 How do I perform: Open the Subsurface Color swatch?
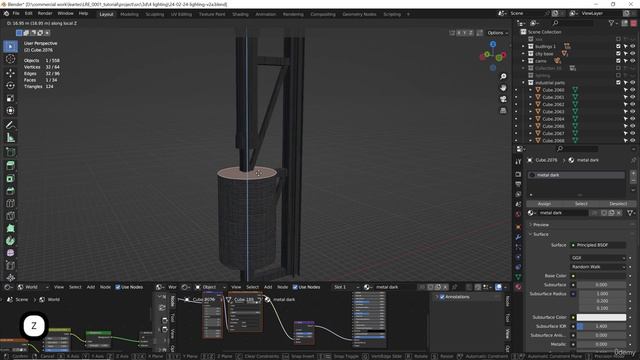click(x=601, y=317)
